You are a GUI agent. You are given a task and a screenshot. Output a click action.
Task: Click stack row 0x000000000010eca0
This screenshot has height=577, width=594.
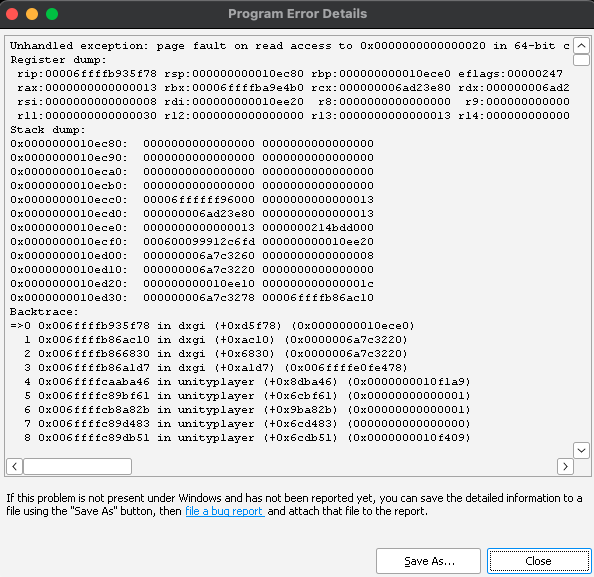(192, 172)
